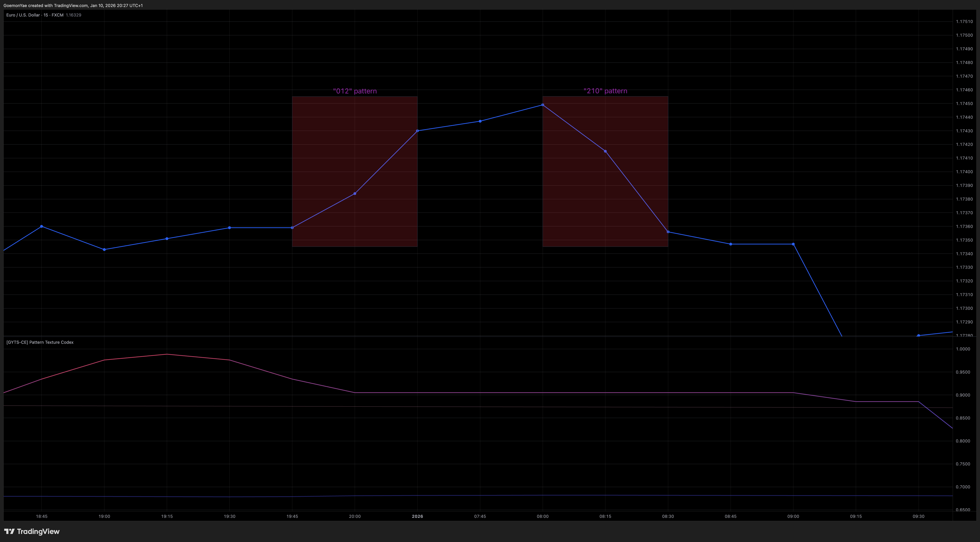Click the 0.6500 indicator axis label
Image resolution: width=980 pixels, height=542 pixels.
(962, 510)
